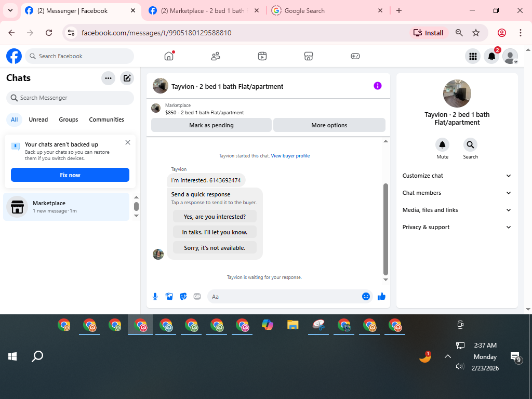The width and height of the screenshot is (532, 399).
Task: Select the Groups chats filter
Action: point(68,119)
